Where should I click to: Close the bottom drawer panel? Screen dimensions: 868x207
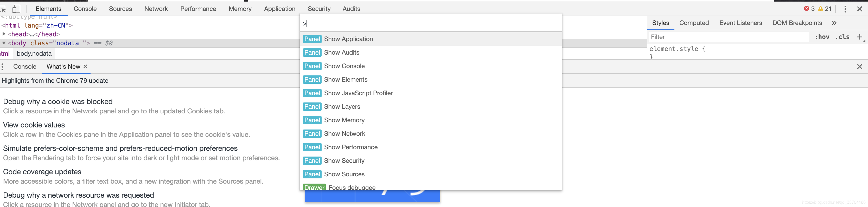860,67
